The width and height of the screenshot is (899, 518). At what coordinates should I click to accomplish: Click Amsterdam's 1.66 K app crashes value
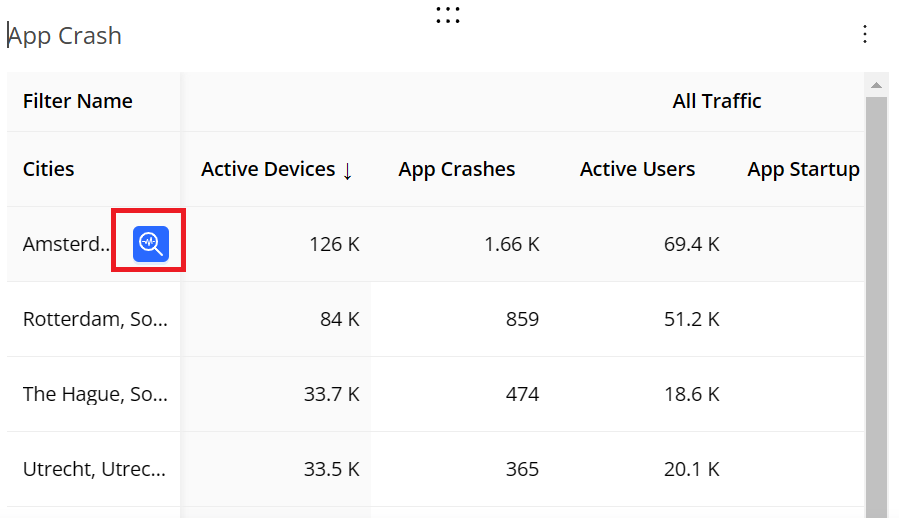510,244
